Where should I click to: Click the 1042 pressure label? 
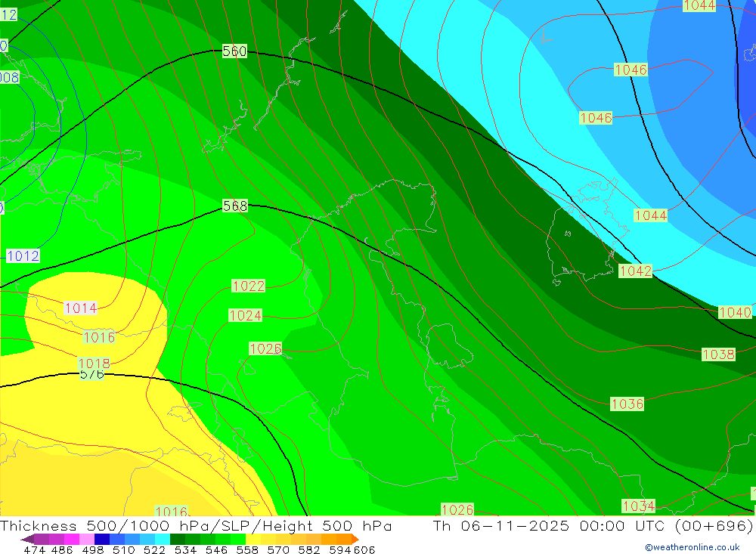(x=636, y=271)
